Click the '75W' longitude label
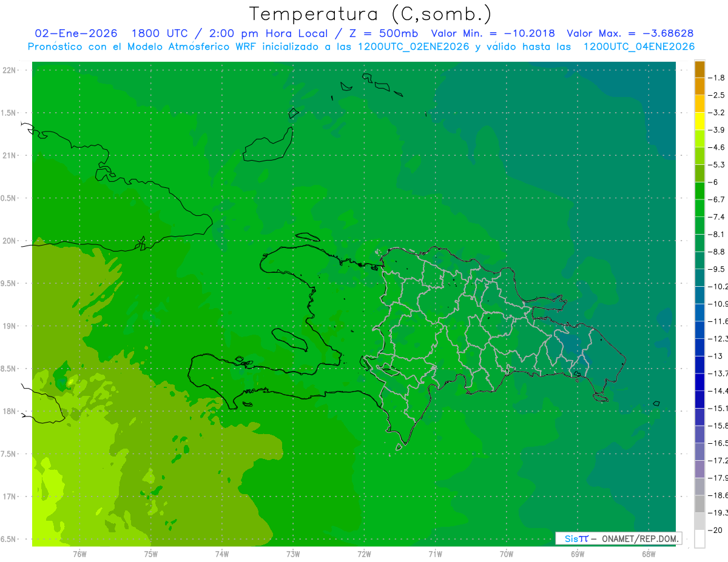 click(150, 554)
